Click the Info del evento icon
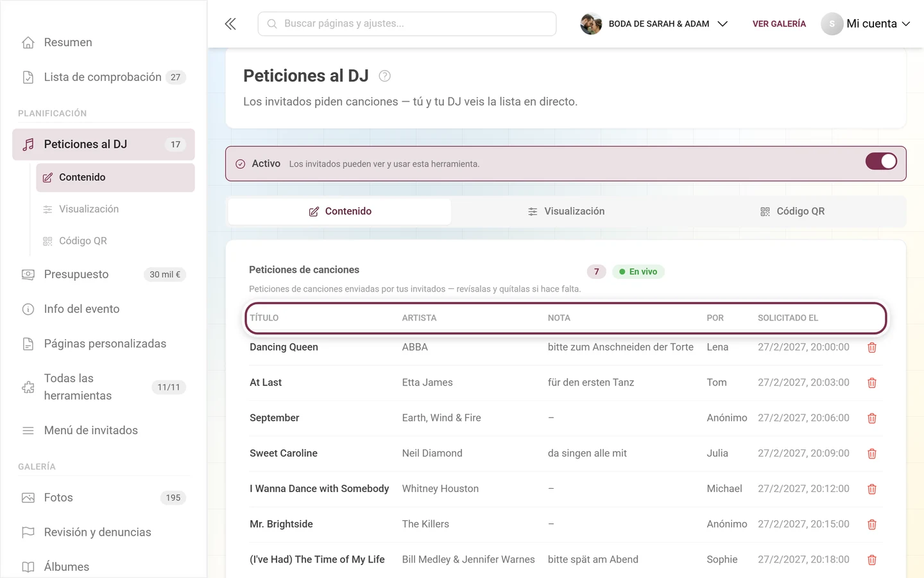The height and width of the screenshot is (578, 924). click(x=28, y=309)
